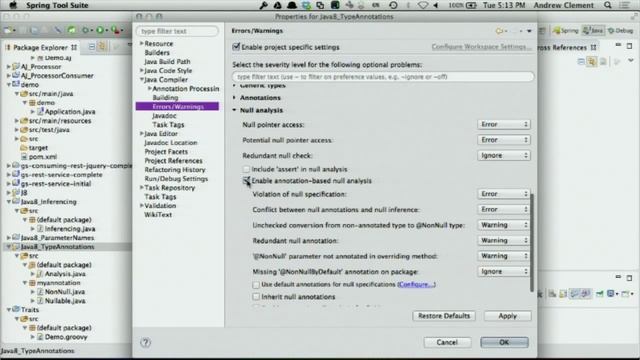Click the green Run toolbar icon
The width and height of the screenshot is (640, 360).
pos(100,30)
